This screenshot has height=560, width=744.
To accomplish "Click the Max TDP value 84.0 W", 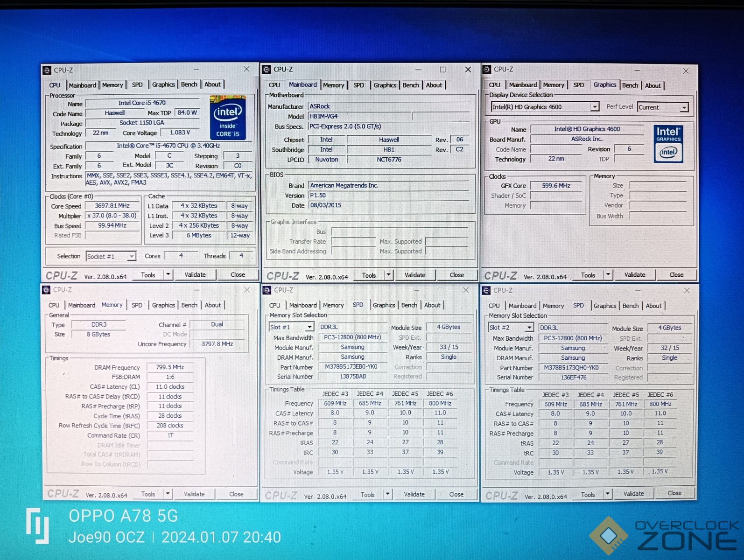I will pos(187,112).
